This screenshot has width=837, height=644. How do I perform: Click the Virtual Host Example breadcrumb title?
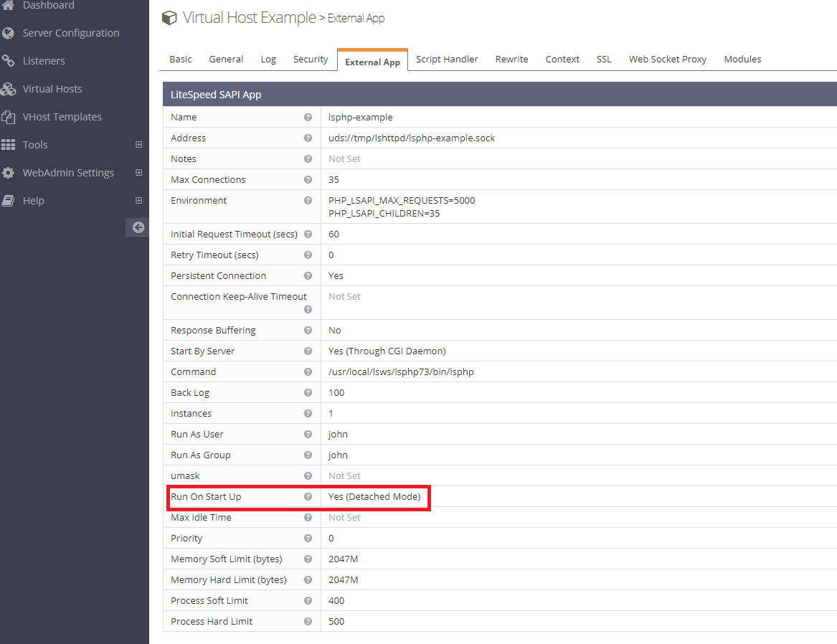(250, 18)
